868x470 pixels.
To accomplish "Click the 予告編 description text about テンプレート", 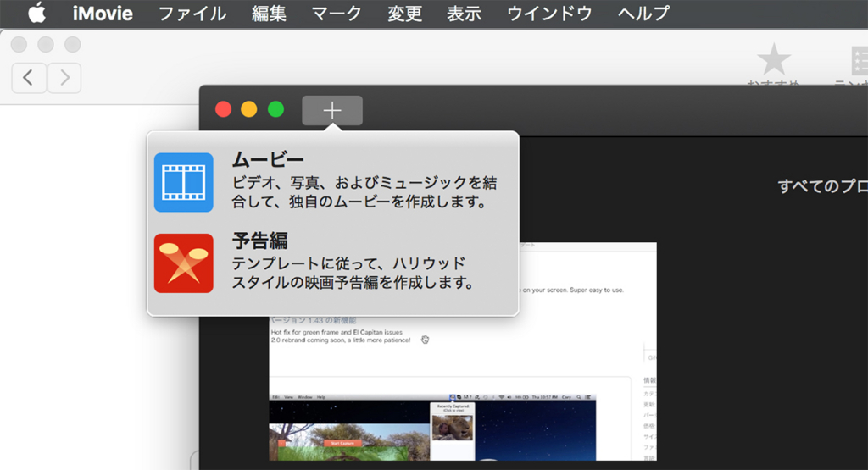I will (x=353, y=273).
